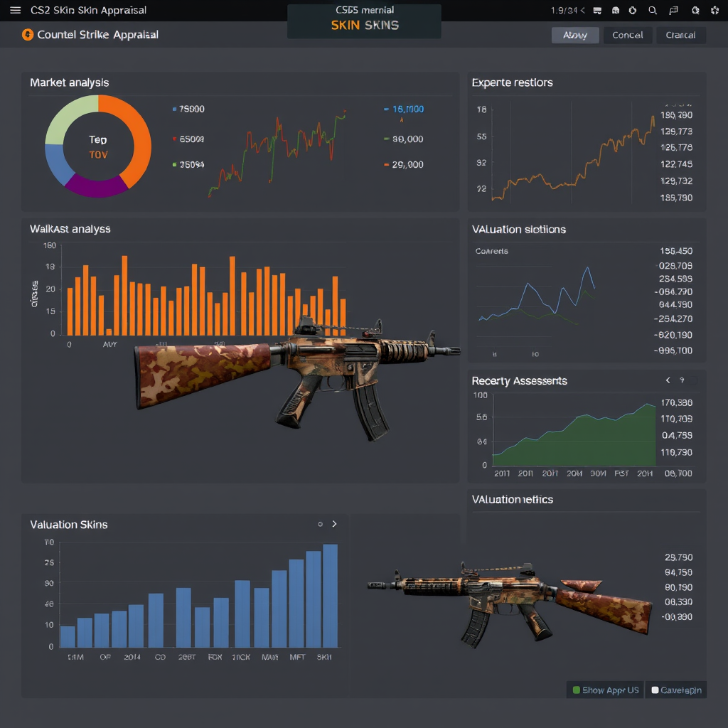
Task: Click the small pin icon in Recerty Assessents
Action: point(682,380)
